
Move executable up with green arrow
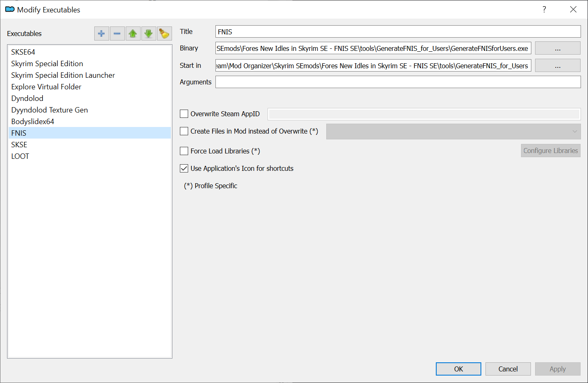coord(133,34)
